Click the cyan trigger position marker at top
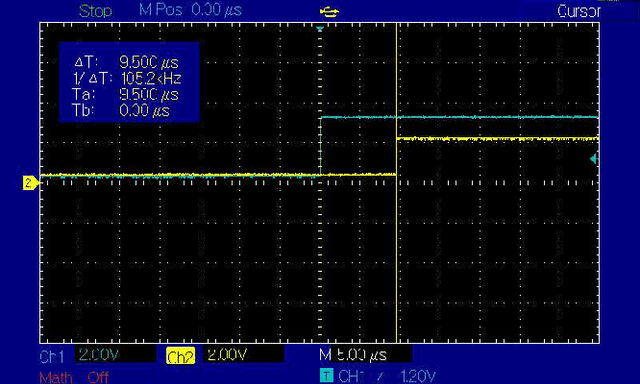Screen dimensions: 640x384 (x=320, y=29)
